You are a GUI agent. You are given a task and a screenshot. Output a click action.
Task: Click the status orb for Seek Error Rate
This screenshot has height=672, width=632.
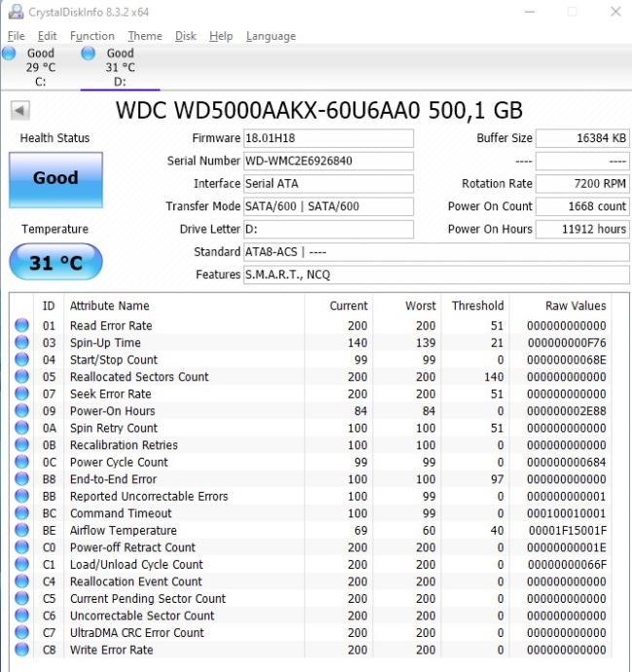point(21,393)
